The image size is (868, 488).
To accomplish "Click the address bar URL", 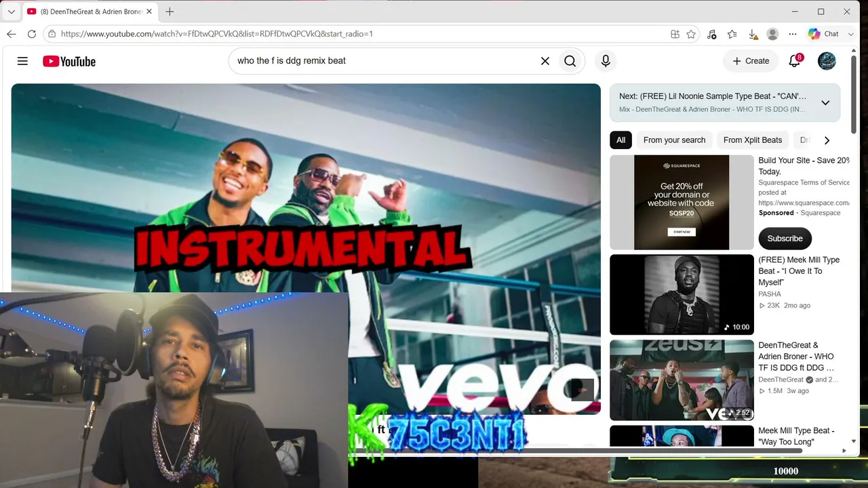I will [x=217, y=34].
